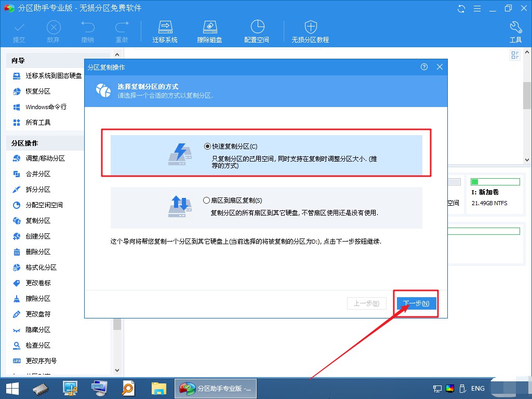Toggle the view mode icon in right panel
Image resolution: width=532 pixels, height=399 pixels.
click(515, 55)
